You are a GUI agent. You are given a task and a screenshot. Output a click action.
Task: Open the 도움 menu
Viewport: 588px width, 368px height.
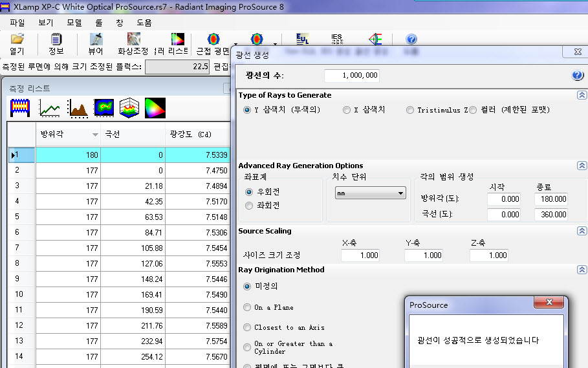[144, 23]
